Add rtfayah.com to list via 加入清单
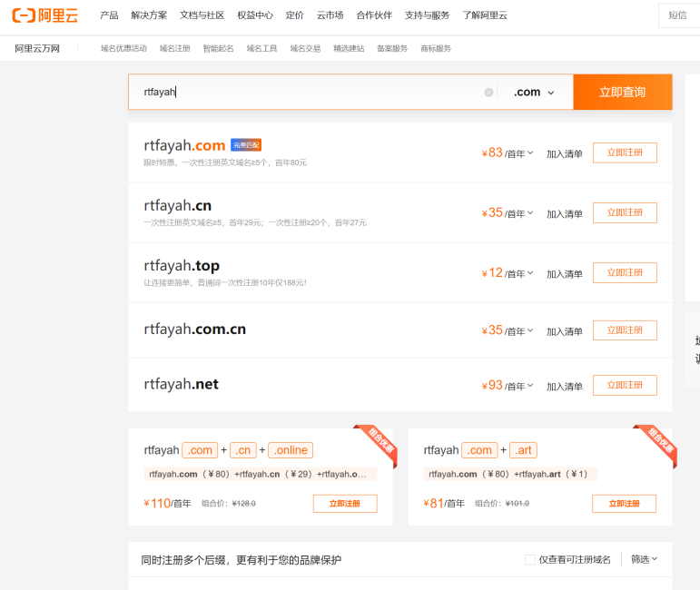The width and height of the screenshot is (700, 590). click(x=565, y=154)
